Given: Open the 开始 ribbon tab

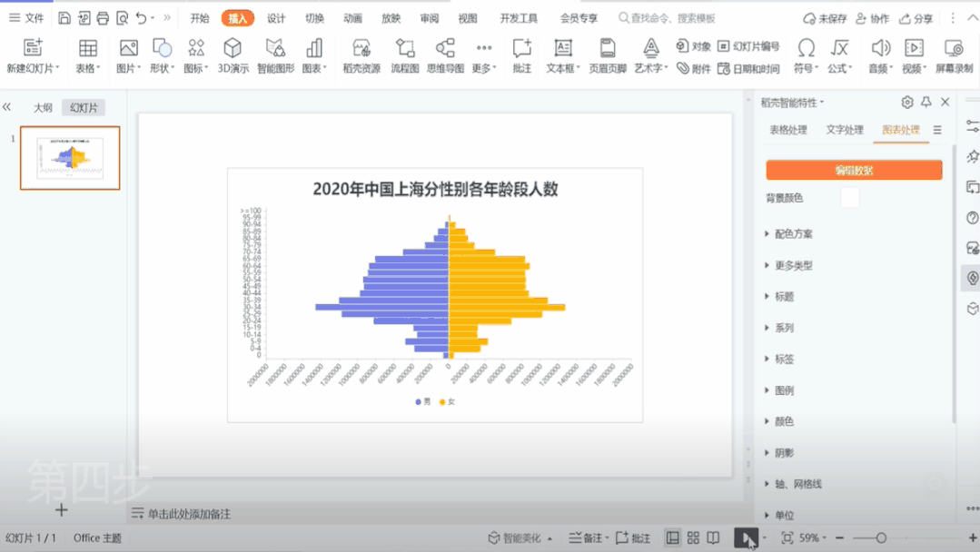Looking at the screenshot, I should 200,19.
